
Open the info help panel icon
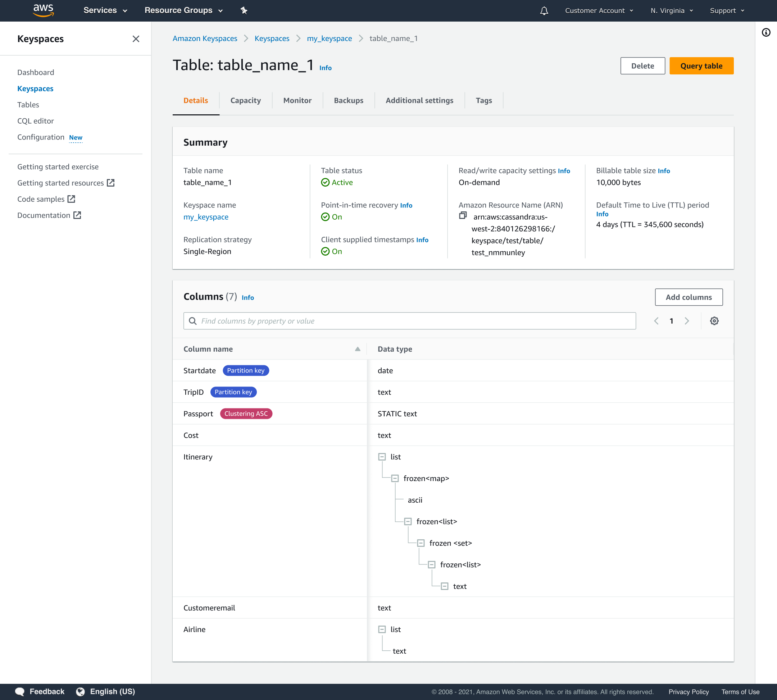tap(766, 32)
